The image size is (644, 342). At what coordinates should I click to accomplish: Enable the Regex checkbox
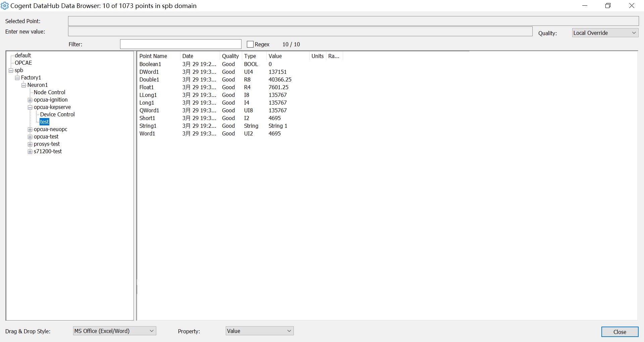click(x=250, y=44)
